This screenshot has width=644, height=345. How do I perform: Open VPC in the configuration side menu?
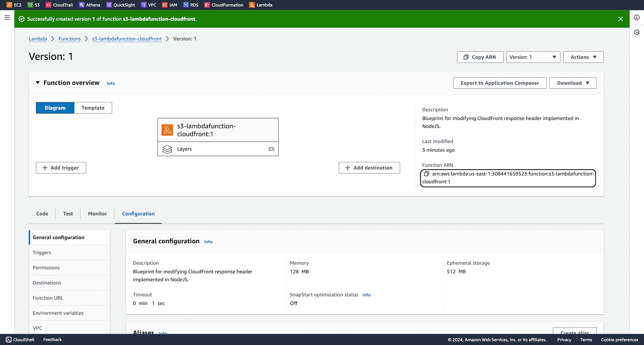70,328
